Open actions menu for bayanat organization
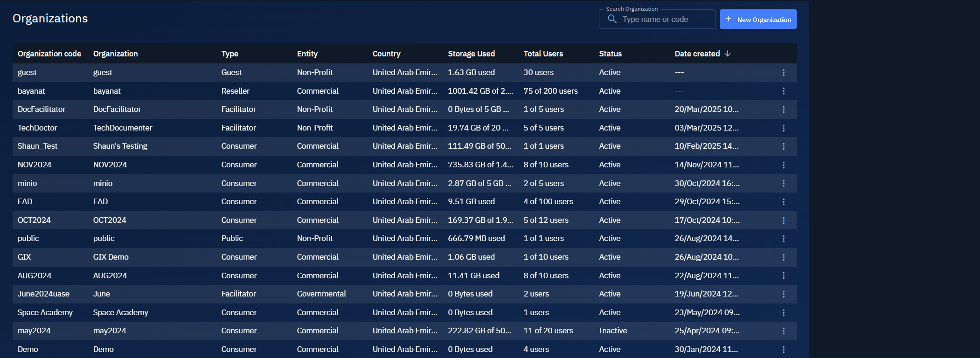This screenshot has width=980, height=358. (783, 91)
